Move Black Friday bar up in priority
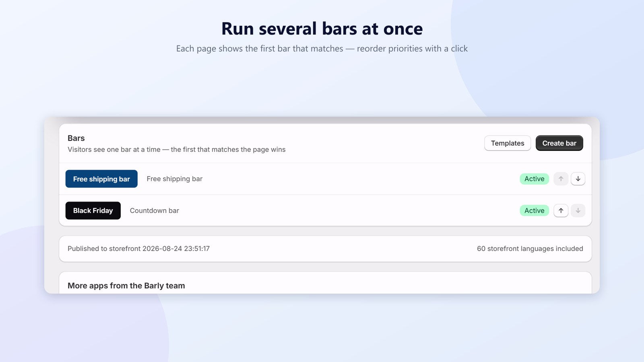This screenshot has height=362, width=644. point(561,210)
